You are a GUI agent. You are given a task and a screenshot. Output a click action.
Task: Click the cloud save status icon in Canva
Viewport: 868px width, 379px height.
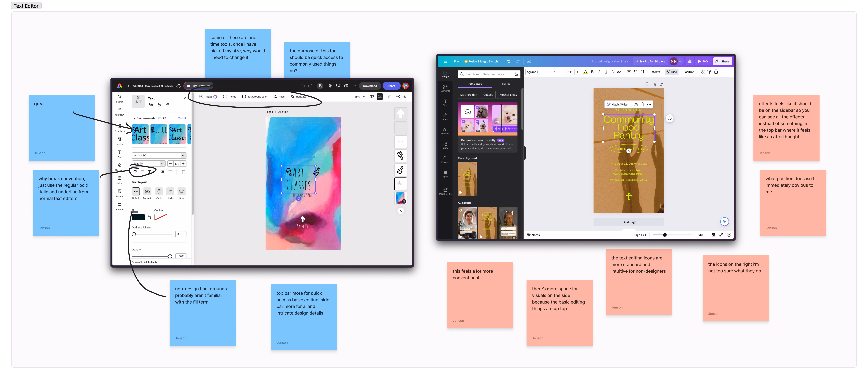tap(529, 61)
